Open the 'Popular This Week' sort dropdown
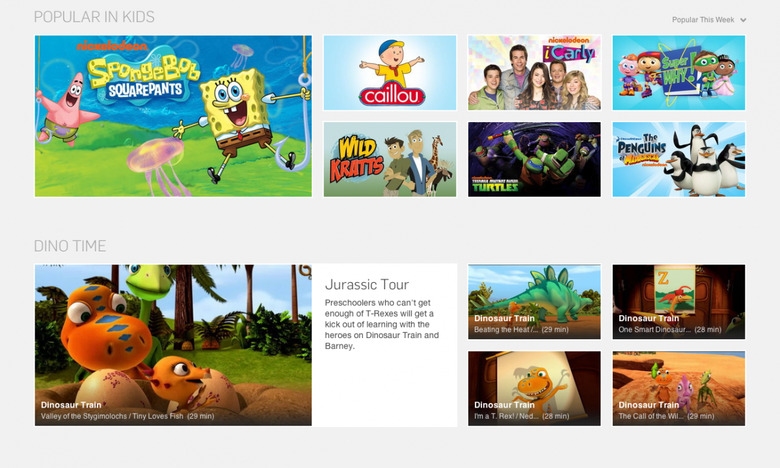Screen dimensions: 780x468 (x=708, y=20)
